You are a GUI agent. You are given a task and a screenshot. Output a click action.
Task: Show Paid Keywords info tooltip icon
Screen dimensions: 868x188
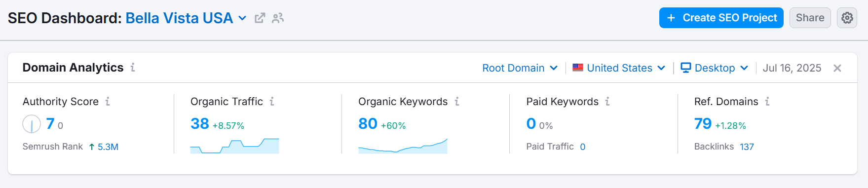(607, 101)
